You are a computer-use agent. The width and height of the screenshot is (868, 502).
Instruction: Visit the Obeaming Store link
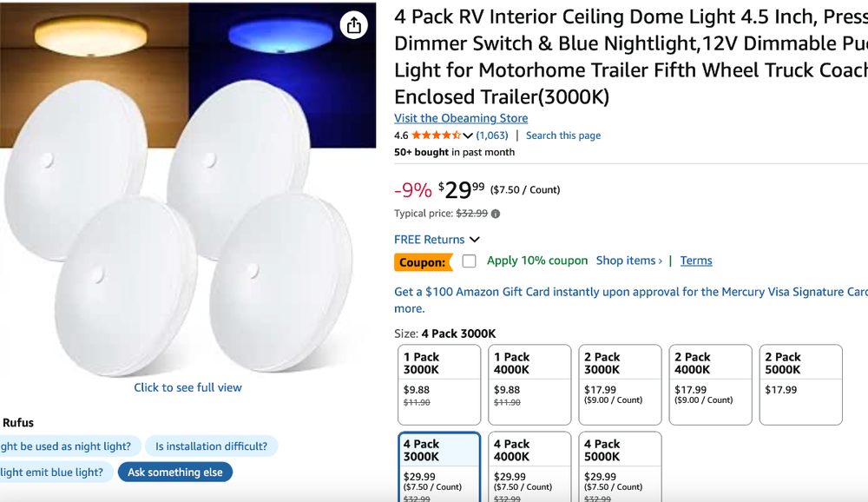tap(461, 118)
